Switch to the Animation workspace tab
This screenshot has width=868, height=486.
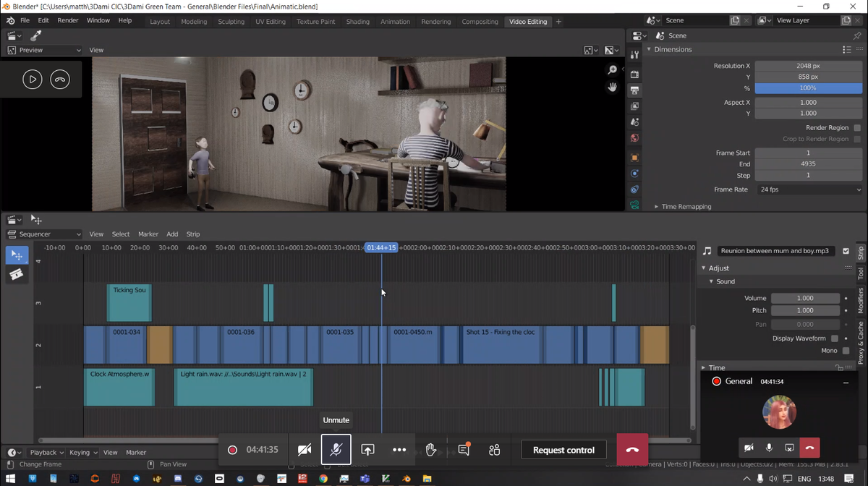click(x=394, y=22)
